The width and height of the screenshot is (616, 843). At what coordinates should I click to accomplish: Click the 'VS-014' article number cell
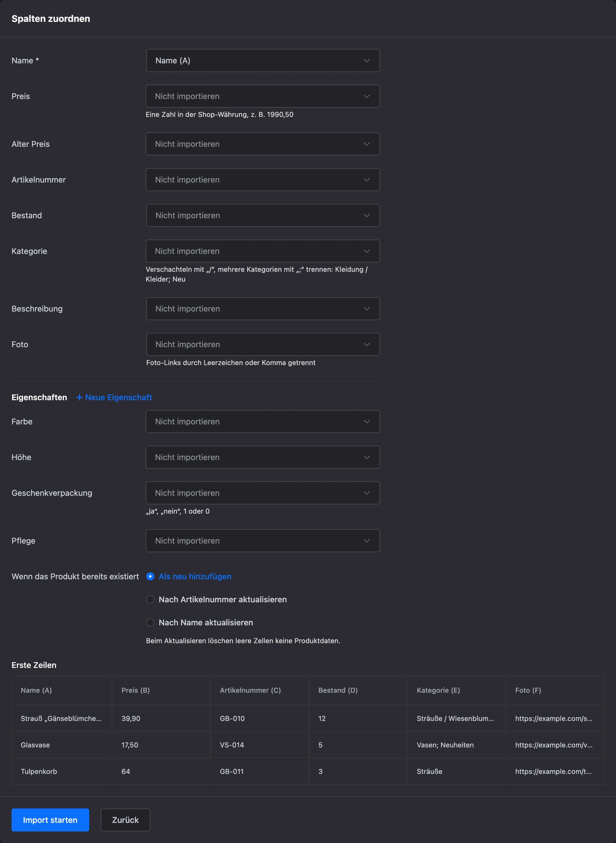tap(260, 745)
